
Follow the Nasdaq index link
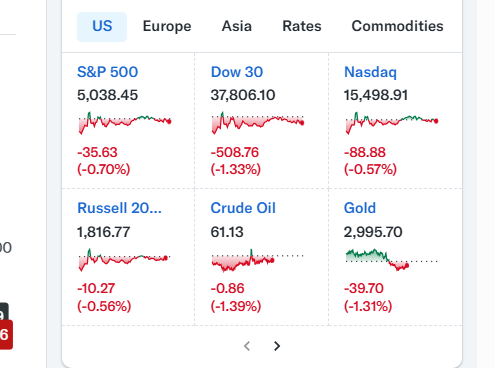pos(370,72)
